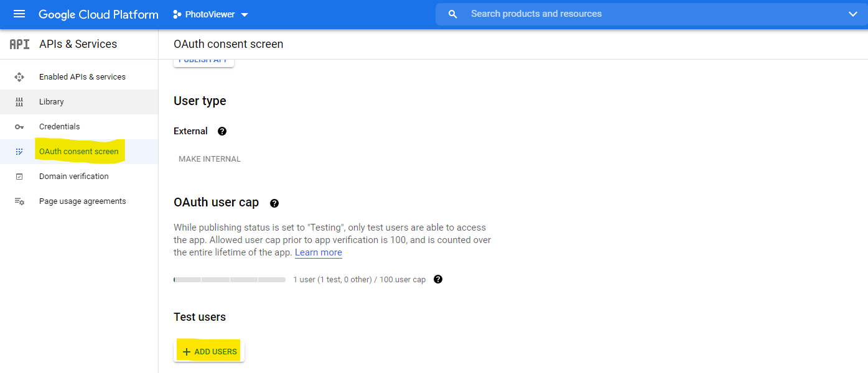Open the help icon beside user cap count

coord(438,279)
